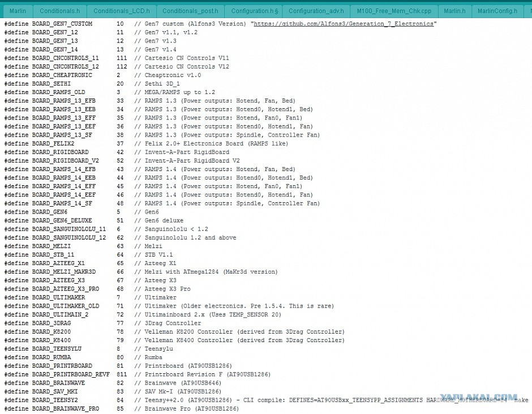
Task: Switch to the Marlin tab
Action: pyautogui.click(x=18, y=11)
